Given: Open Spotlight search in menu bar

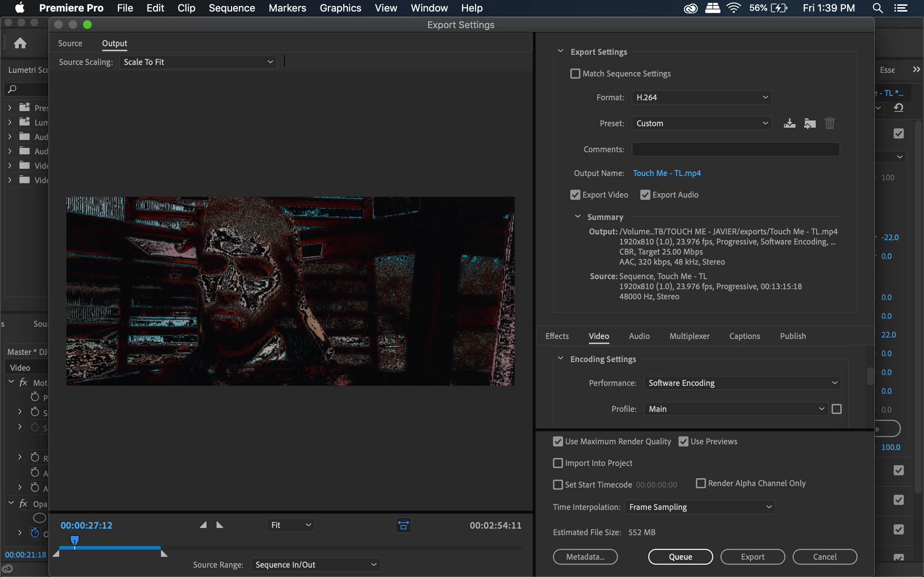Looking at the screenshot, I should tap(877, 8).
